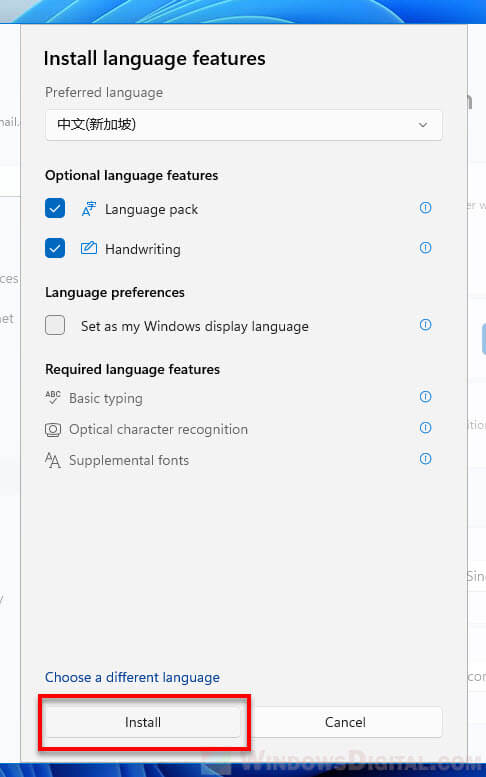Show info for Basic typing
486x777 pixels.
[x=425, y=396]
